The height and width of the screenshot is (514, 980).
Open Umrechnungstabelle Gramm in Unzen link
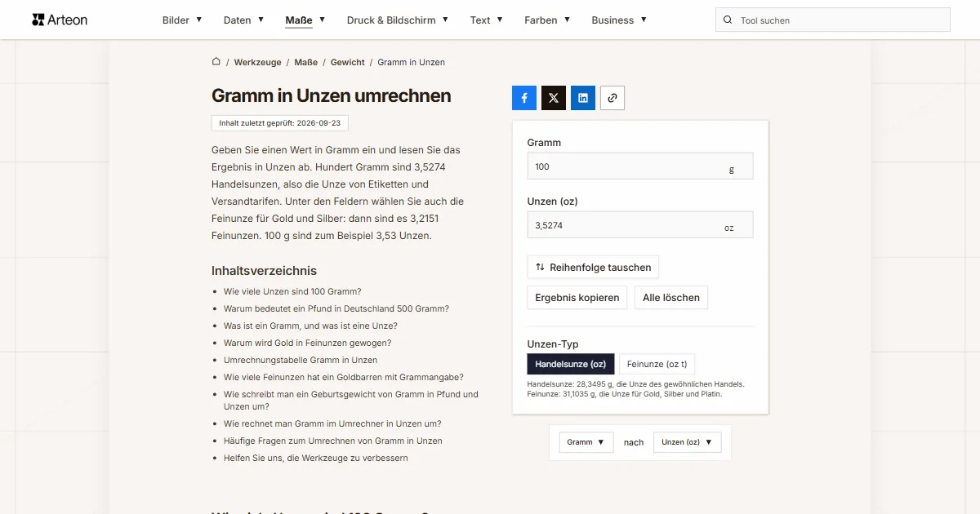[x=301, y=360]
